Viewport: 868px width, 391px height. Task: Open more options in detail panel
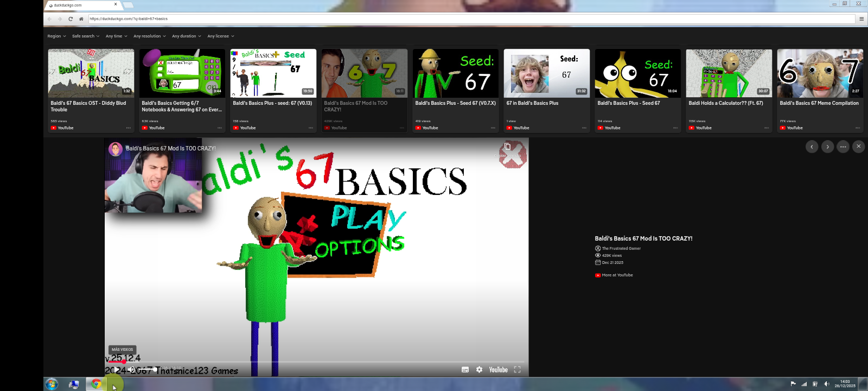843,147
